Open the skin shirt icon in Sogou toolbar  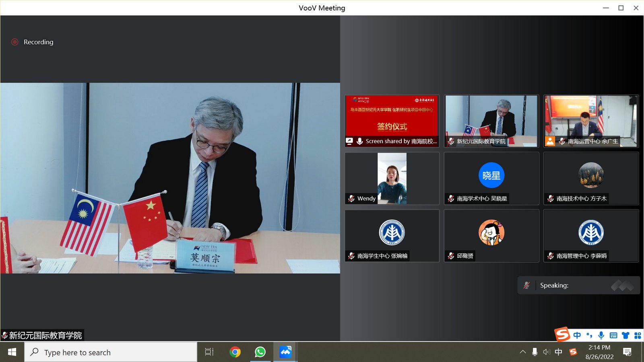pos(625,335)
